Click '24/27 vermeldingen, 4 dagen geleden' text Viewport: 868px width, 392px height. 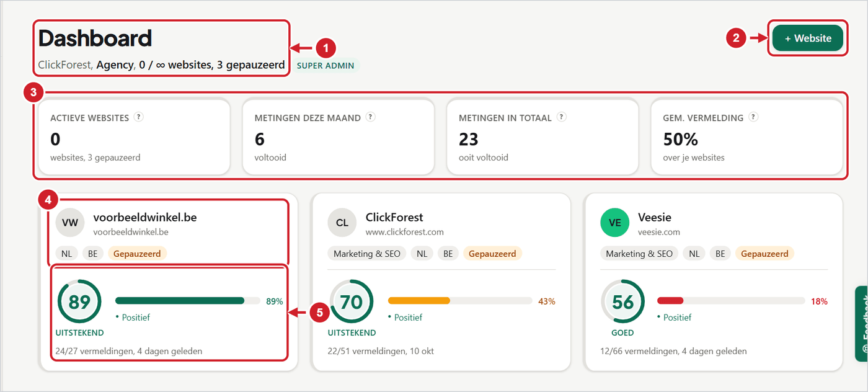tap(129, 351)
